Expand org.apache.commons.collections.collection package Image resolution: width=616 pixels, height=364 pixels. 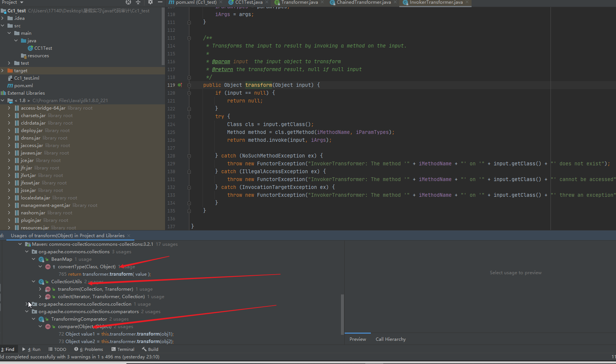[x=27, y=304]
